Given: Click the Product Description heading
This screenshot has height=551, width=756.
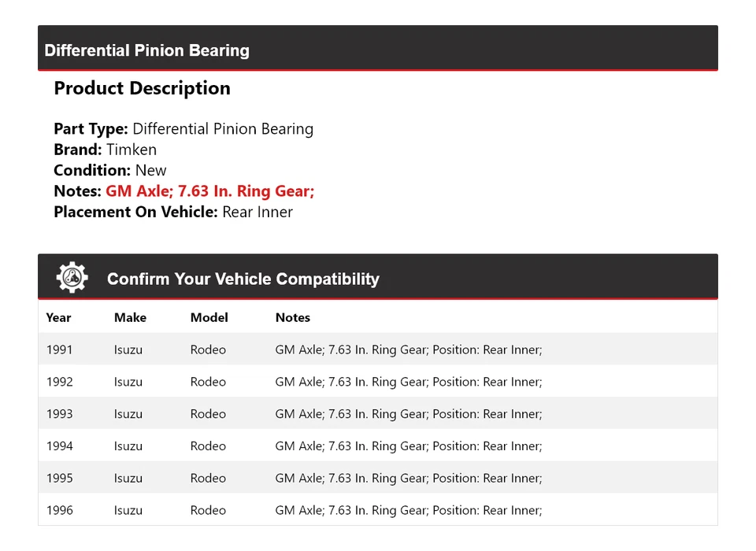Looking at the screenshot, I should click(142, 88).
